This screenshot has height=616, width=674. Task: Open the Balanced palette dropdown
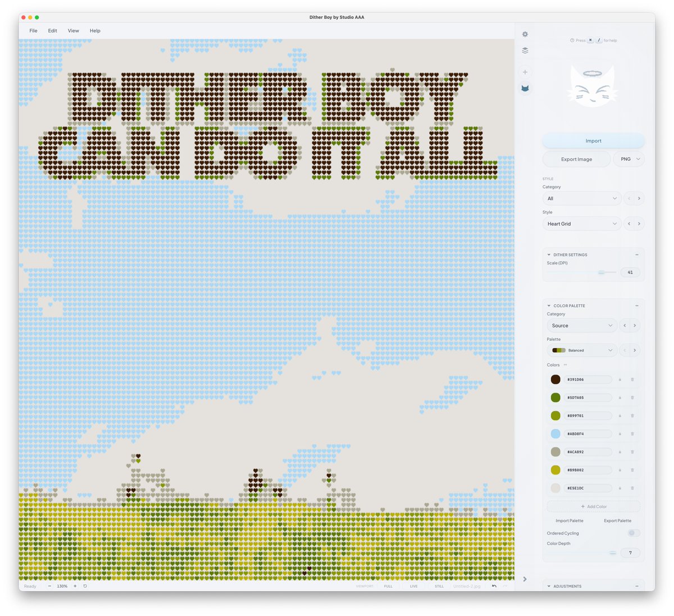(582, 350)
